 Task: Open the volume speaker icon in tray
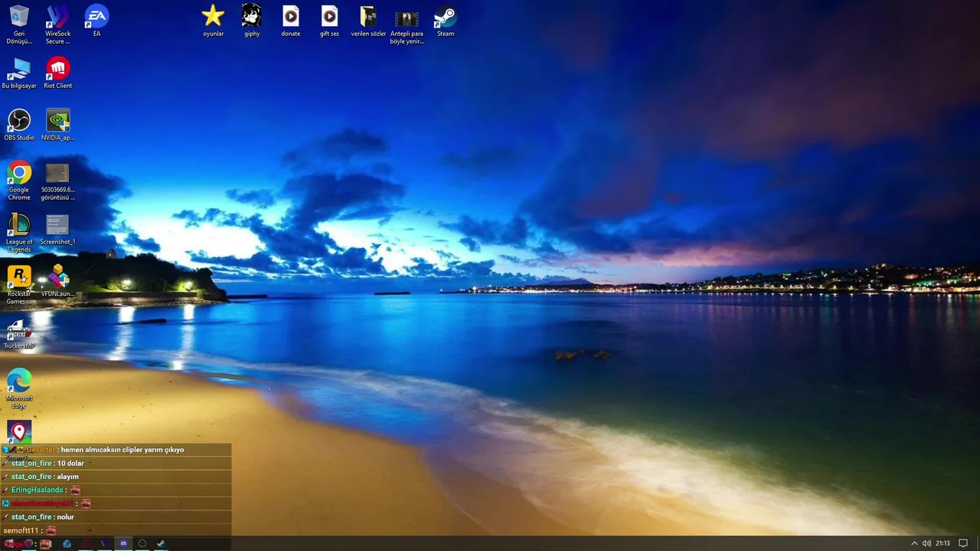[x=926, y=543]
